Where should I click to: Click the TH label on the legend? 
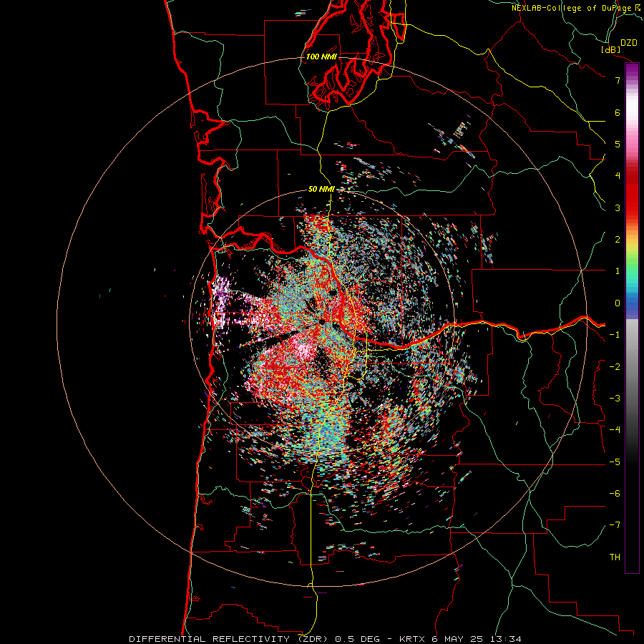(615, 557)
